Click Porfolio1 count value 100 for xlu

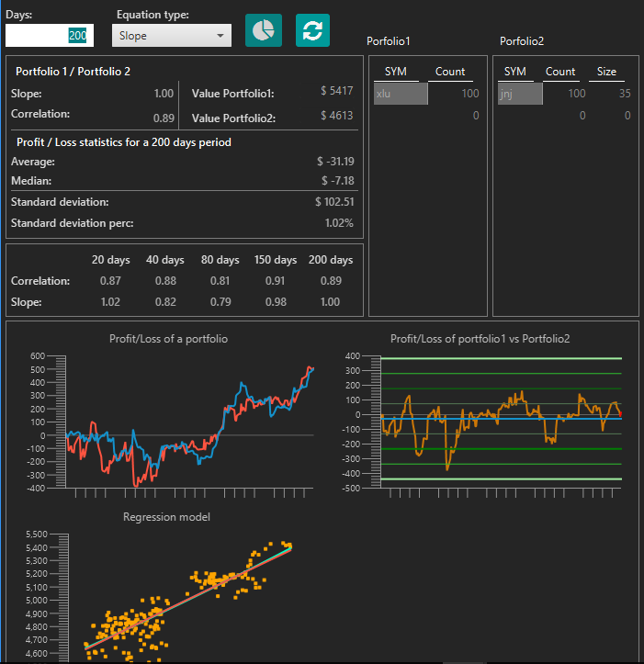[469, 94]
